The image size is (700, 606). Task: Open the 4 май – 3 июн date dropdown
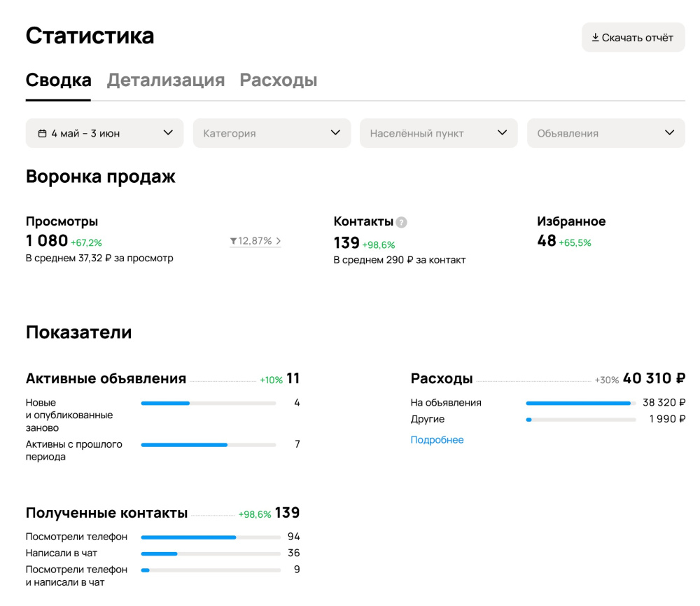click(x=104, y=133)
